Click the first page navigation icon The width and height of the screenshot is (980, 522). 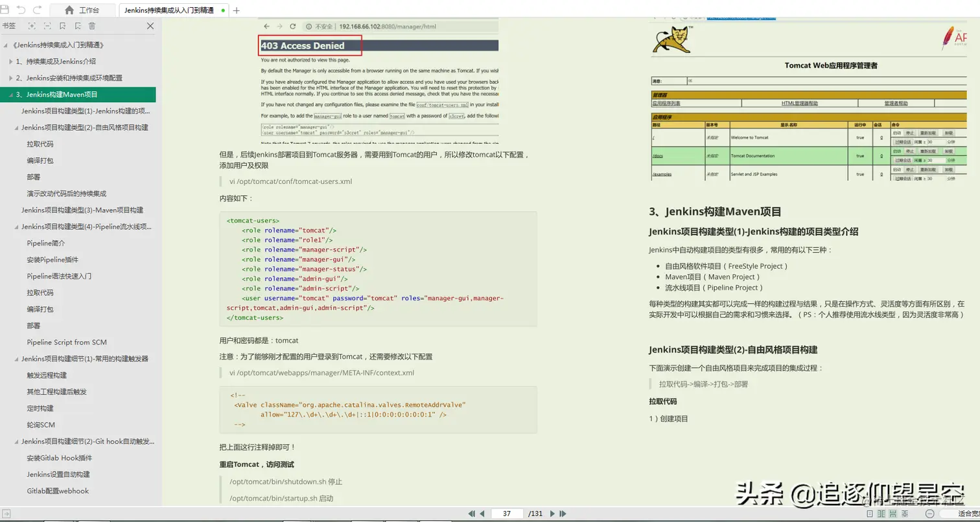(472, 514)
